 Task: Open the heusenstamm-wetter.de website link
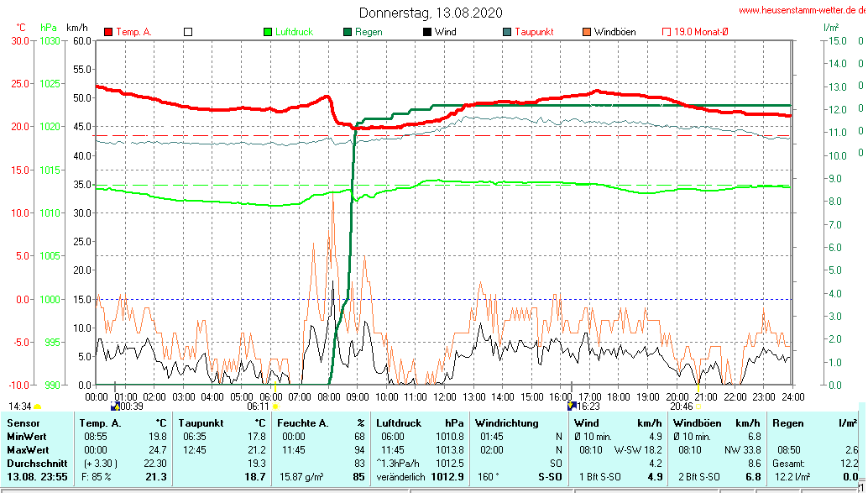(802, 10)
